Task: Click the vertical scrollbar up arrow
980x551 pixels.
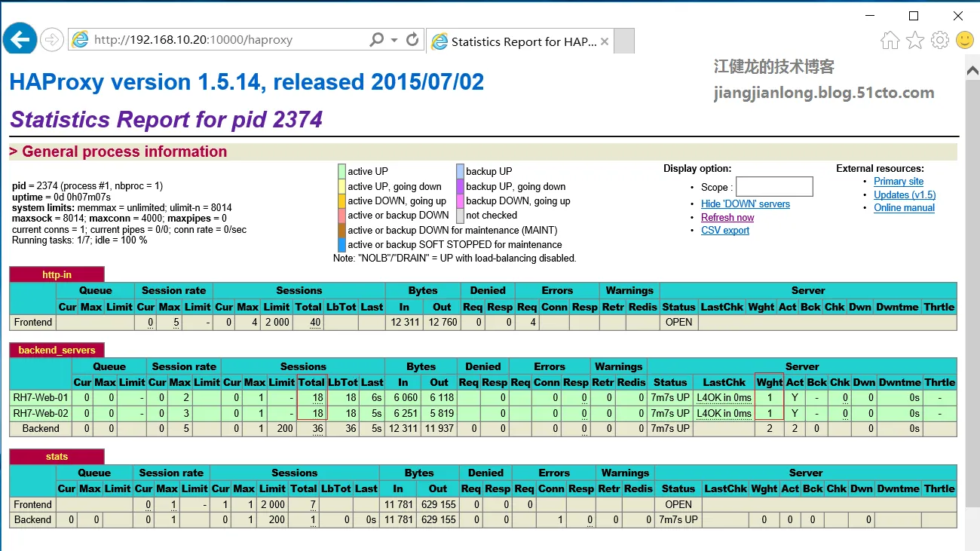Action: (972, 70)
